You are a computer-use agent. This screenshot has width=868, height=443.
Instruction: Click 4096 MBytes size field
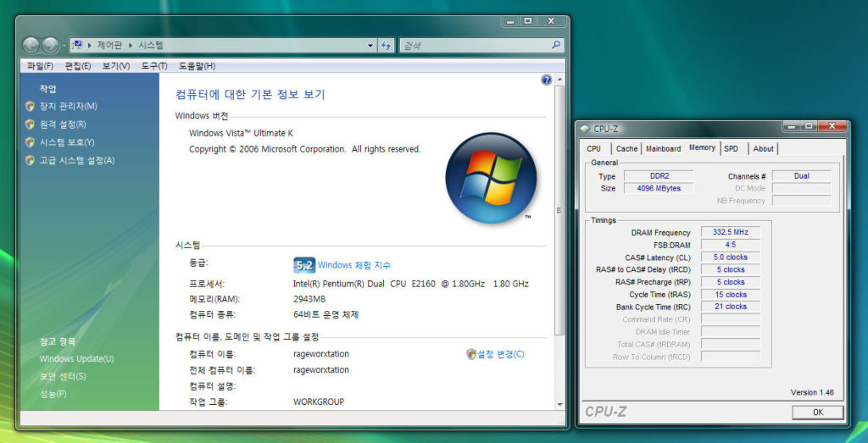[x=659, y=188]
